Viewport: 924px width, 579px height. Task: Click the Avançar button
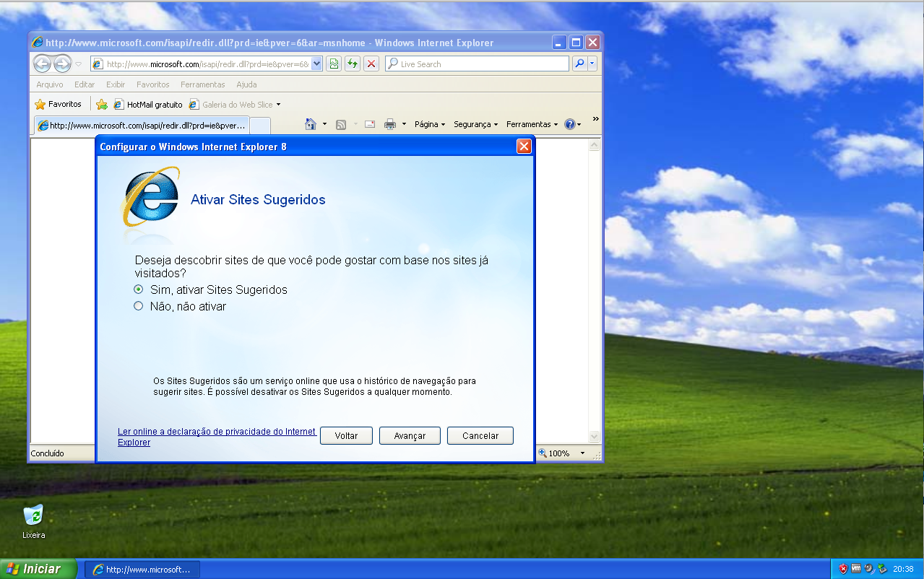tap(410, 436)
